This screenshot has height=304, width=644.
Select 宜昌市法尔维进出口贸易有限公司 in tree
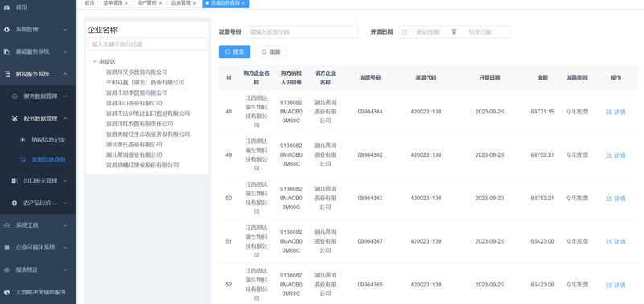148,113
